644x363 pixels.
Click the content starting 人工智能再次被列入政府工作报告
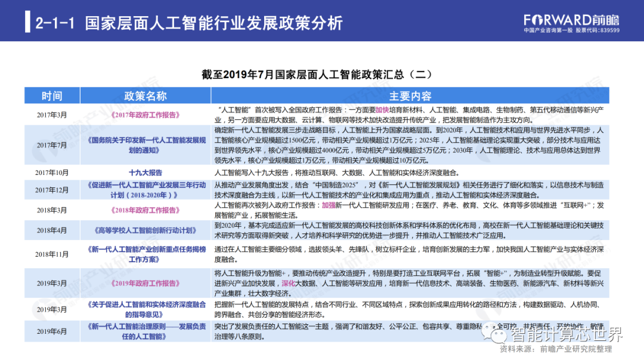[409, 210]
